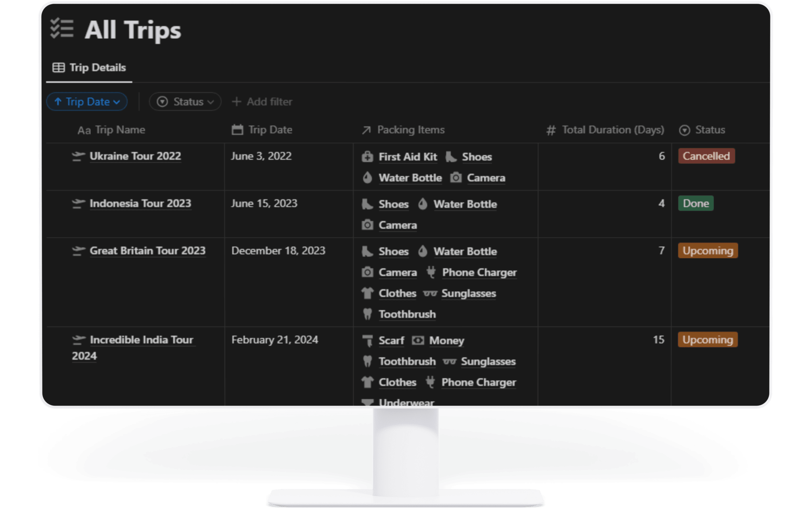
Task: Switch to the Trip Details tab
Action: pyautogui.click(x=90, y=67)
